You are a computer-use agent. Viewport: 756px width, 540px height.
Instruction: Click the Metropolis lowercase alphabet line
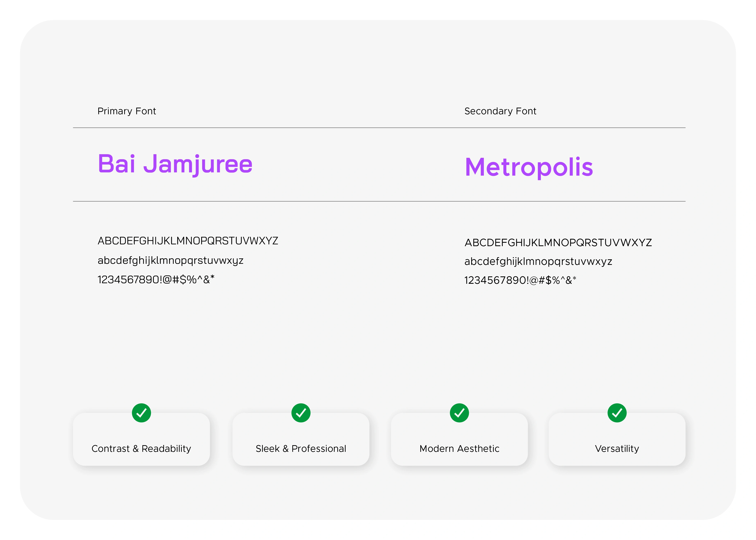(538, 261)
